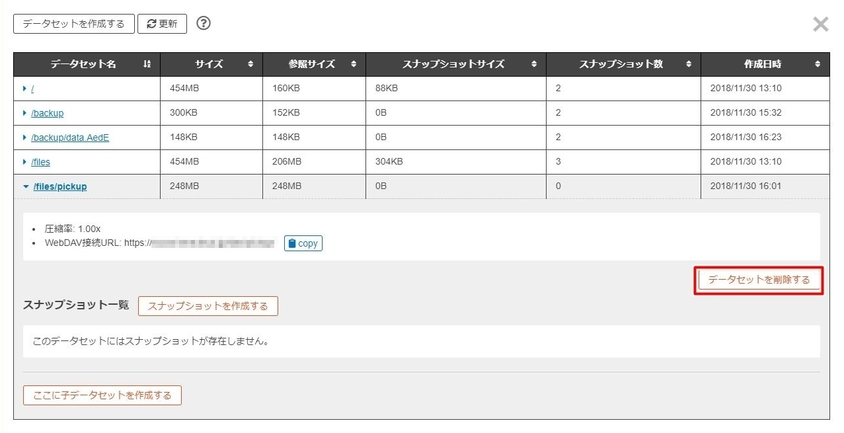Open the /backup dataset link
844x433 pixels.
coord(47,113)
